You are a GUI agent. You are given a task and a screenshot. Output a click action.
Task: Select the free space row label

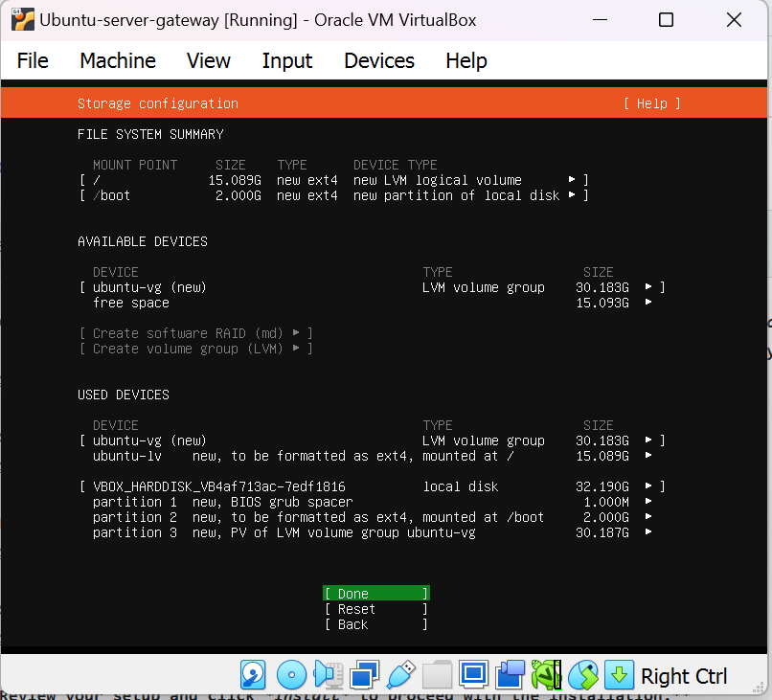click(x=131, y=303)
